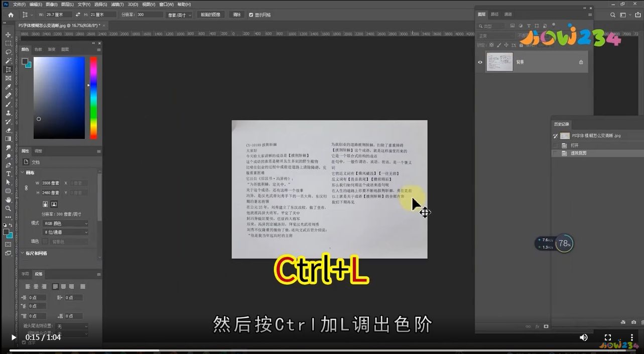This screenshot has width=644, height=354.
Task: Select the Lasso tool
Action: coord(8,52)
